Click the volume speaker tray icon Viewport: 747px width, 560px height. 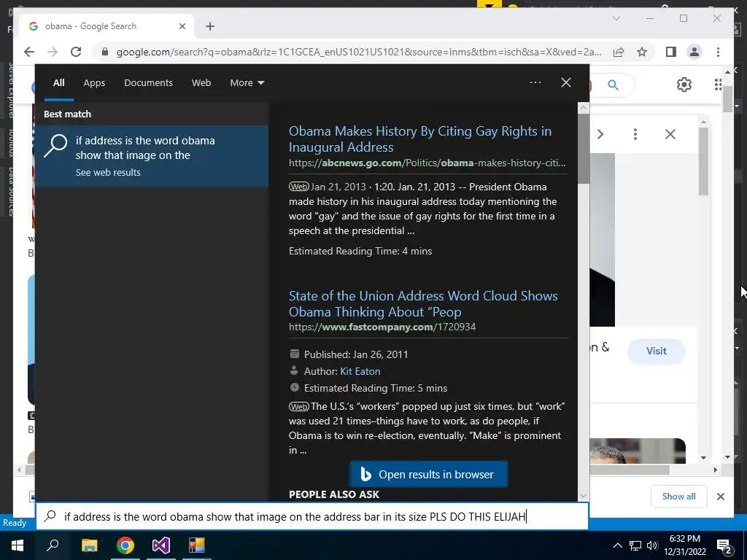coord(651,545)
